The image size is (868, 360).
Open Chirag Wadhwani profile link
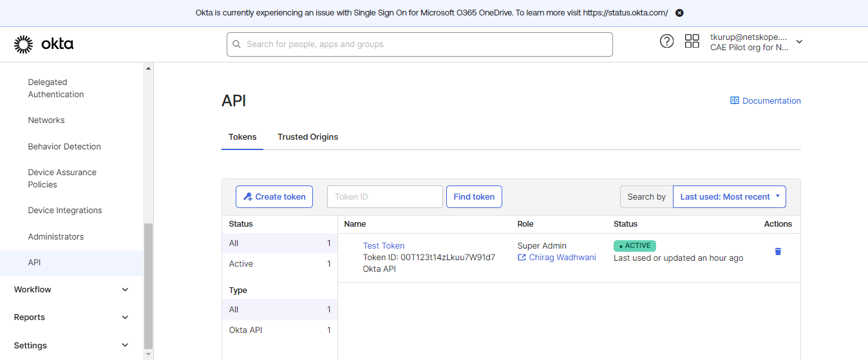point(562,258)
